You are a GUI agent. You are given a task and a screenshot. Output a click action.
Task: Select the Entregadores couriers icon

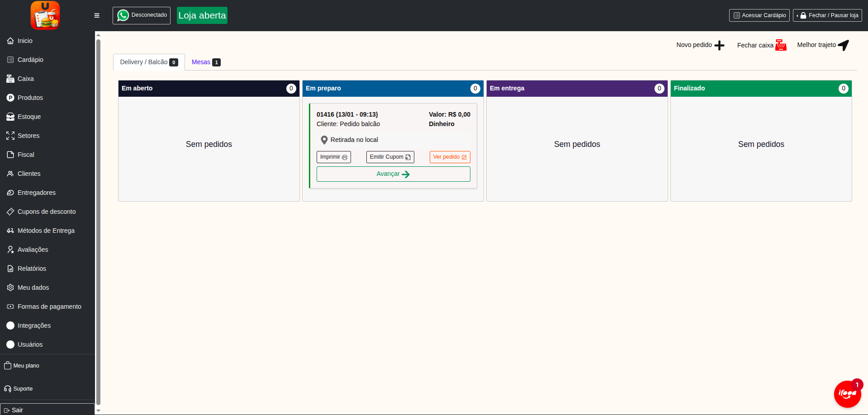pyautogui.click(x=10, y=193)
